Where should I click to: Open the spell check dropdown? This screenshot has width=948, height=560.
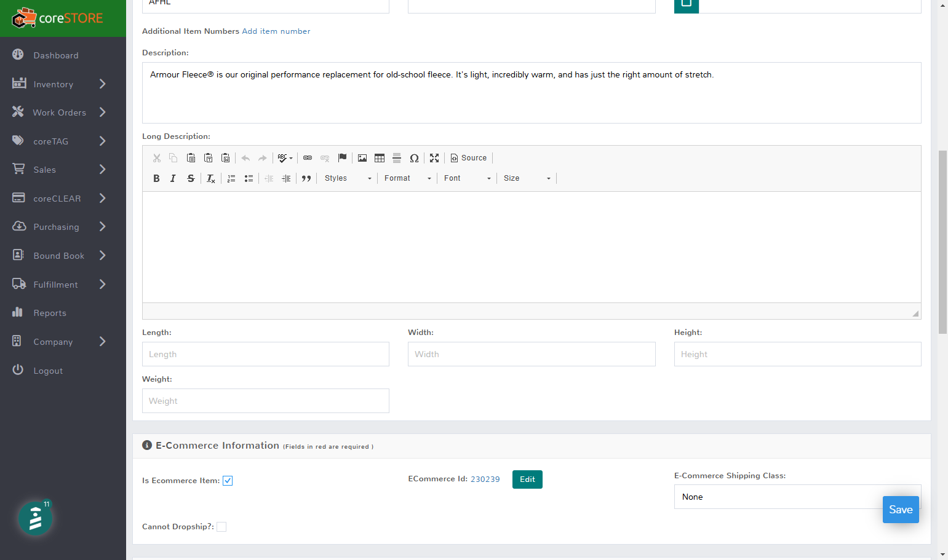pyautogui.click(x=285, y=158)
